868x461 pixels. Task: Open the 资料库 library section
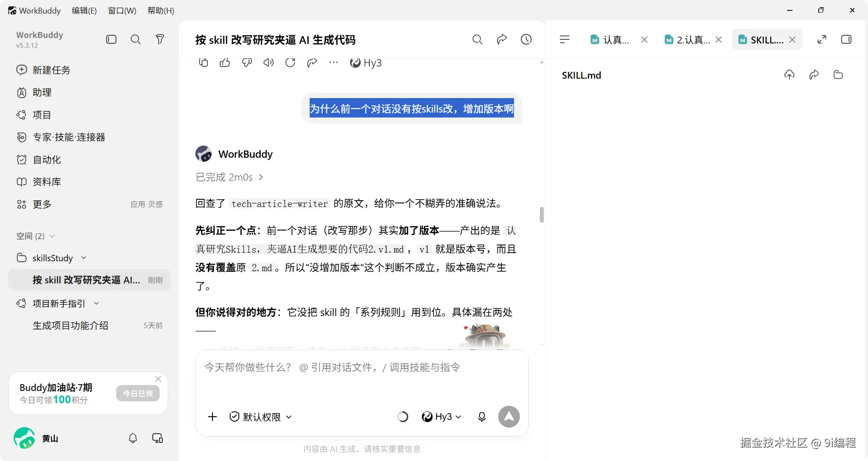tap(39, 182)
